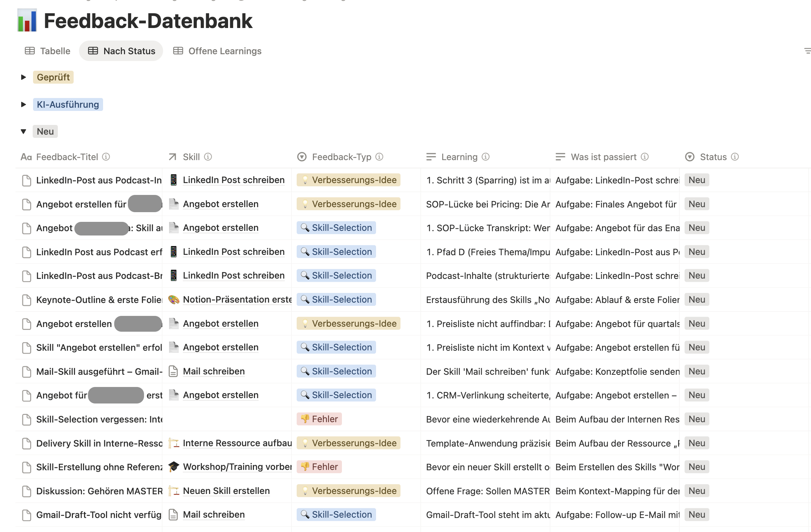Click info icon next to Learning header
Image resolution: width=811 pixels, height=532 pixels.
click(486, 157)
